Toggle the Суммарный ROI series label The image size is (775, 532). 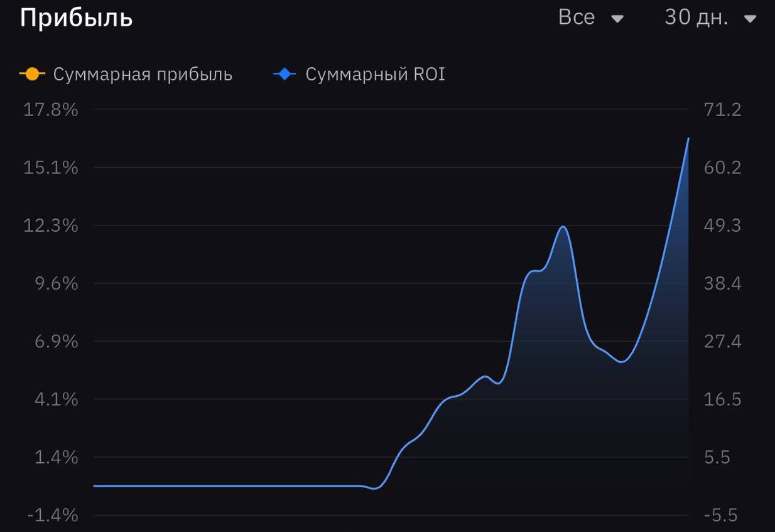[375, 74]
